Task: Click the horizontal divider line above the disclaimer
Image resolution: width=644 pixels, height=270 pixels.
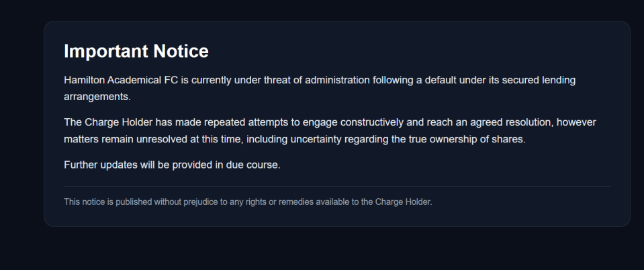Action: pyautogui.click(x=336, y=186)
